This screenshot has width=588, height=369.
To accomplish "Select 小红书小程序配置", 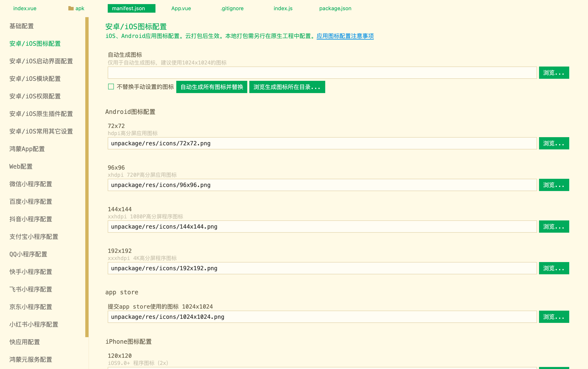I will tap(34, 325).
